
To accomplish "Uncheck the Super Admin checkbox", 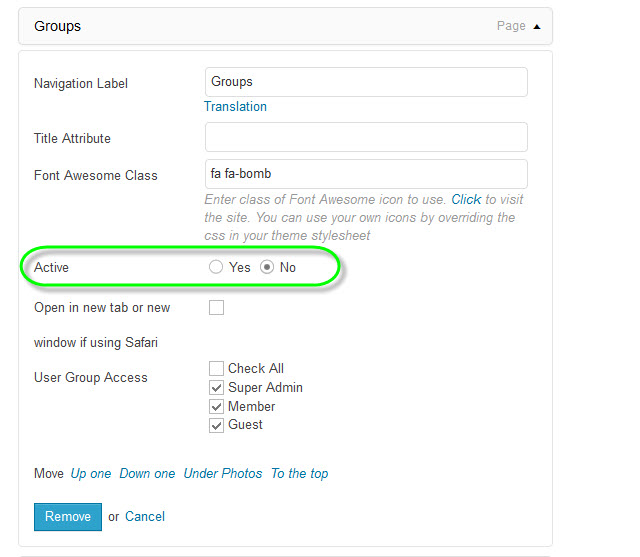I will tap(216, 388).
